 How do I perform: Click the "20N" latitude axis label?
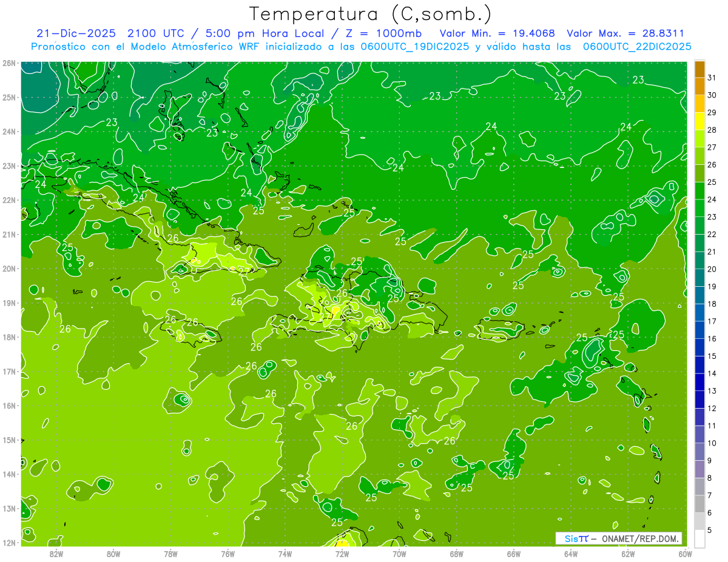click(8, 269)
